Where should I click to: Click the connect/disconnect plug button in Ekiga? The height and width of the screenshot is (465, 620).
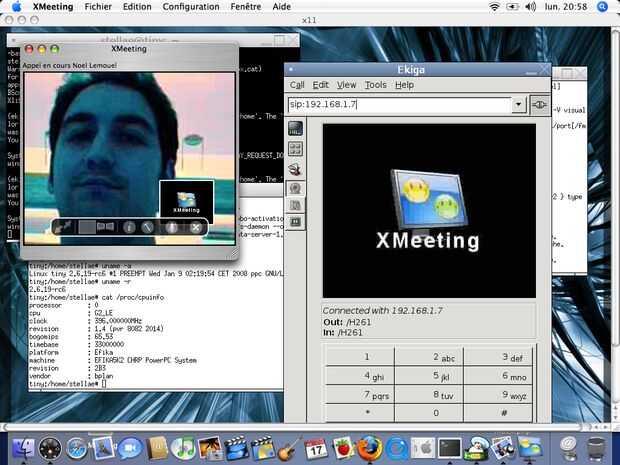[x=539, y=105]
